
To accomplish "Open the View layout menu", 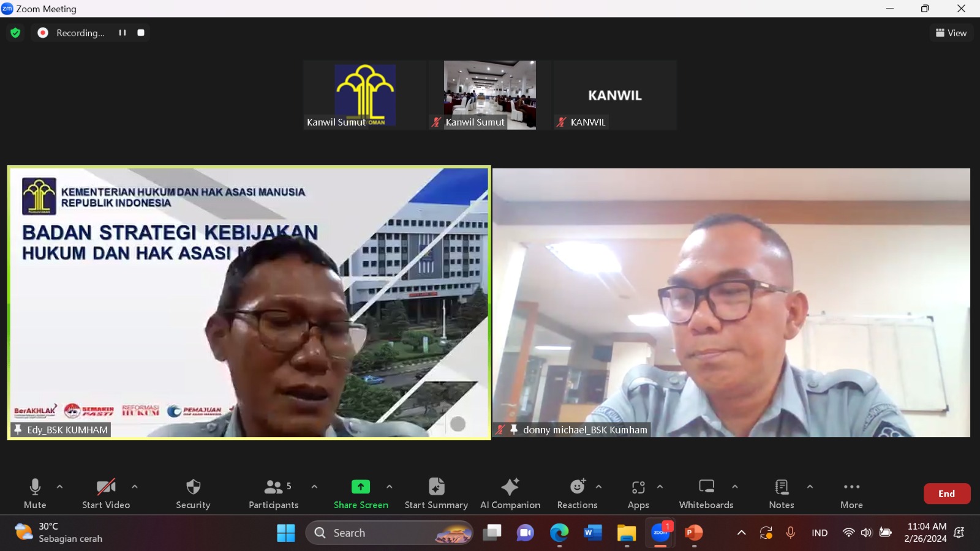I will pyautogui.click(x=951, y=33).
